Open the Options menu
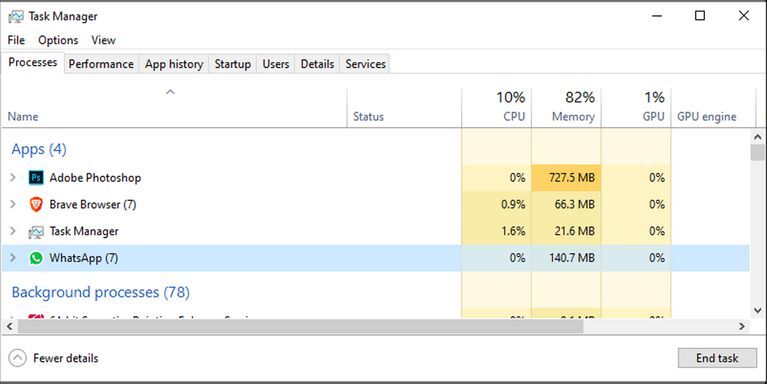 pyautogui.click(x=58, y=40)
